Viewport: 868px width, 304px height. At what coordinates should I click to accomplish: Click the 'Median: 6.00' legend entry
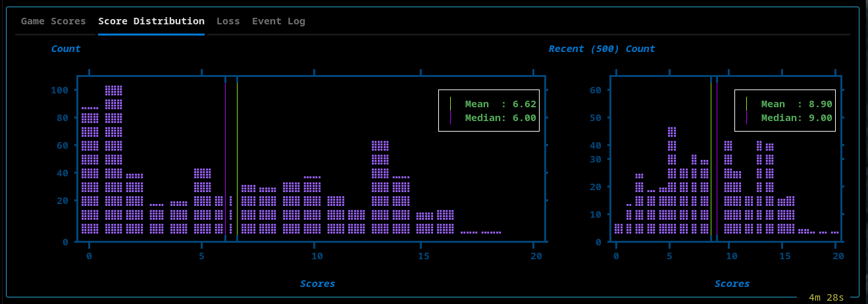pos(501,118)
